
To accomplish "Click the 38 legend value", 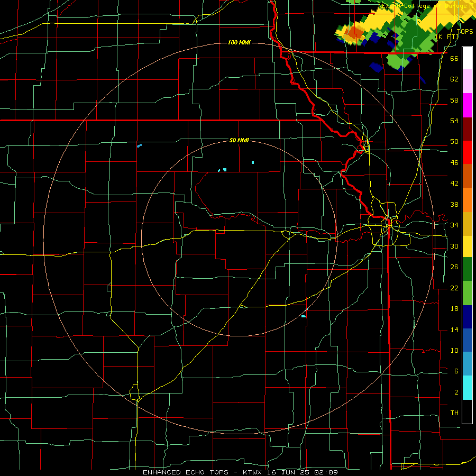I will pos(454,204).
